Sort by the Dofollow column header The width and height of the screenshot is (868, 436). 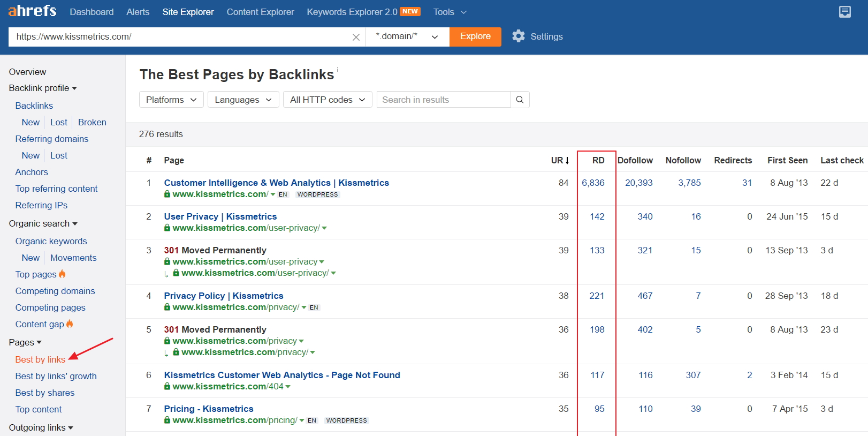tap(635, 160)
